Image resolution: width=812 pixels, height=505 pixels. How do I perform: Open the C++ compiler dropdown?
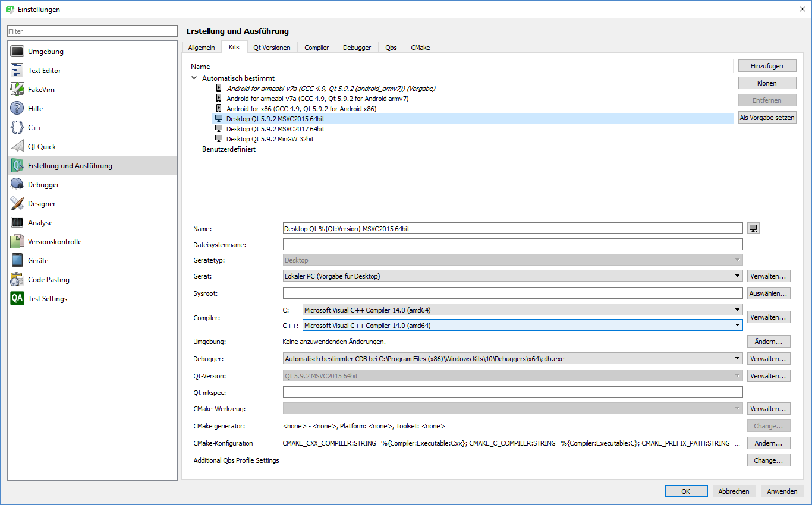click(523, 326)
